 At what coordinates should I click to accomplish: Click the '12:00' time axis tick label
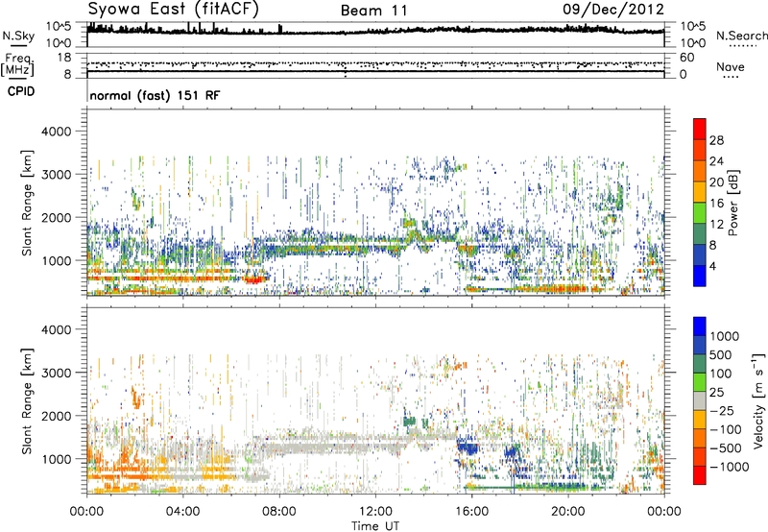coord(375,512)
